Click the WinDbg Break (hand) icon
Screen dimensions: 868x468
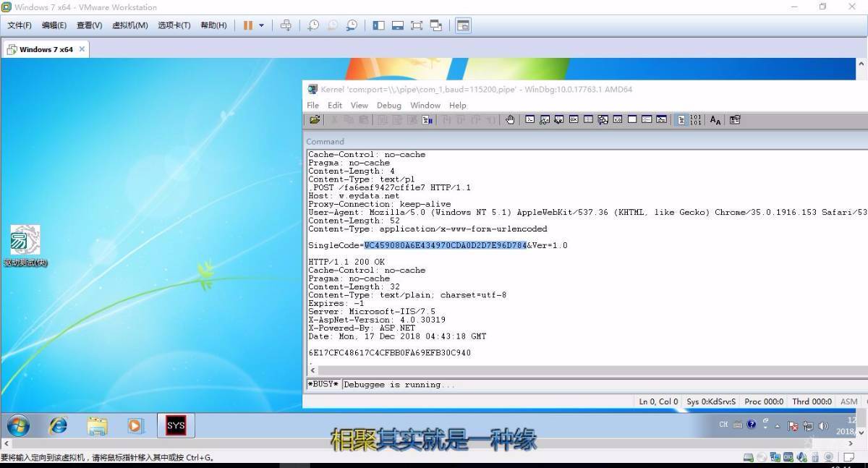(509, 120)
